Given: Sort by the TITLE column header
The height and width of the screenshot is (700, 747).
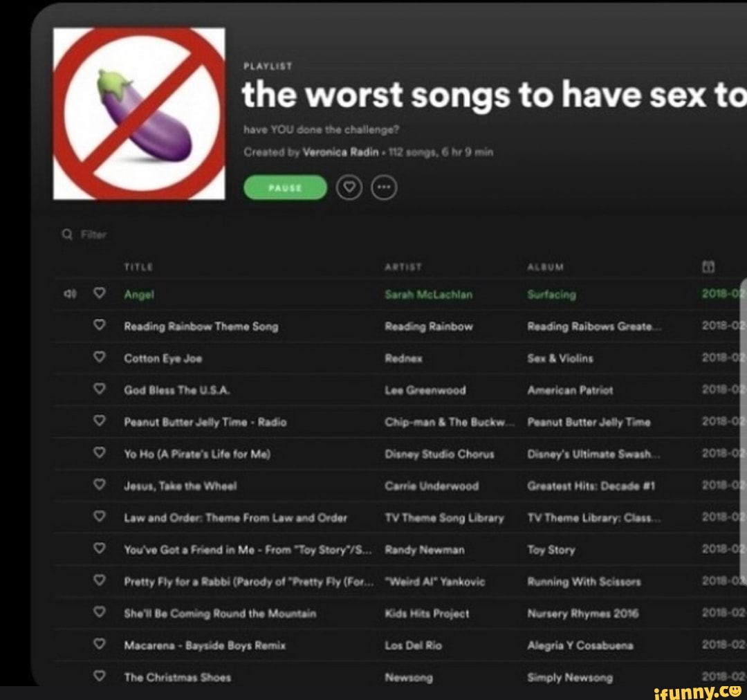Looking at the screenshot, I should click(138, 267).
